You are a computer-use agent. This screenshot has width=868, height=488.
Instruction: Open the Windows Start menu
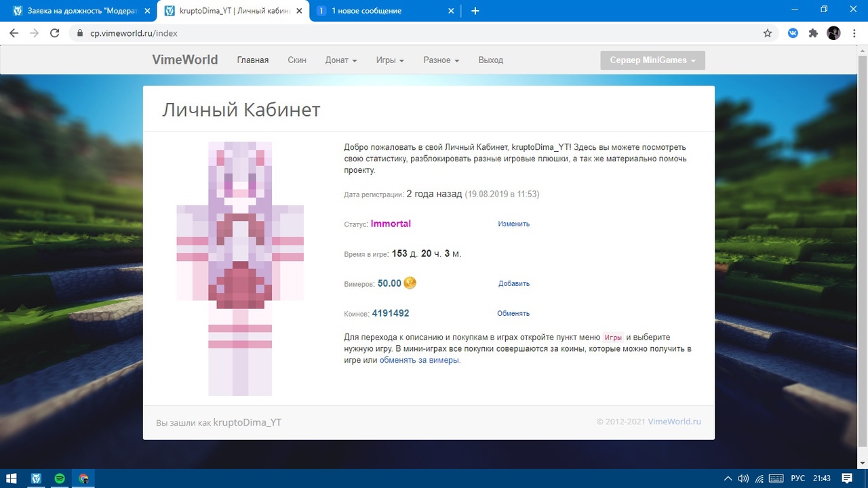coord(12,478)
